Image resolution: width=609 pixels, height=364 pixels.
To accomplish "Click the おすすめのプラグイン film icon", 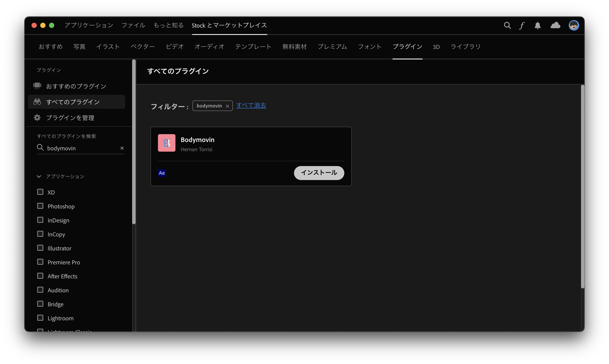I will click(37, 86).
